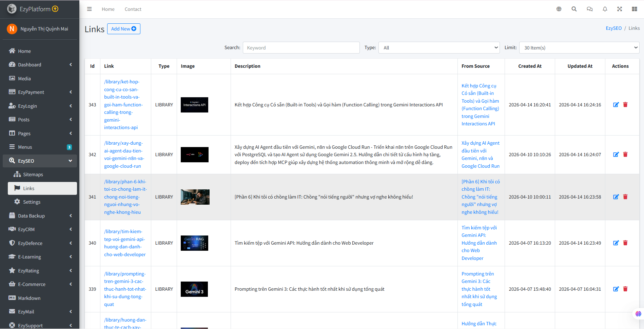Open the EzySEO breadcrumb link
Screen dimensions: 644x329
click(613, 28)
